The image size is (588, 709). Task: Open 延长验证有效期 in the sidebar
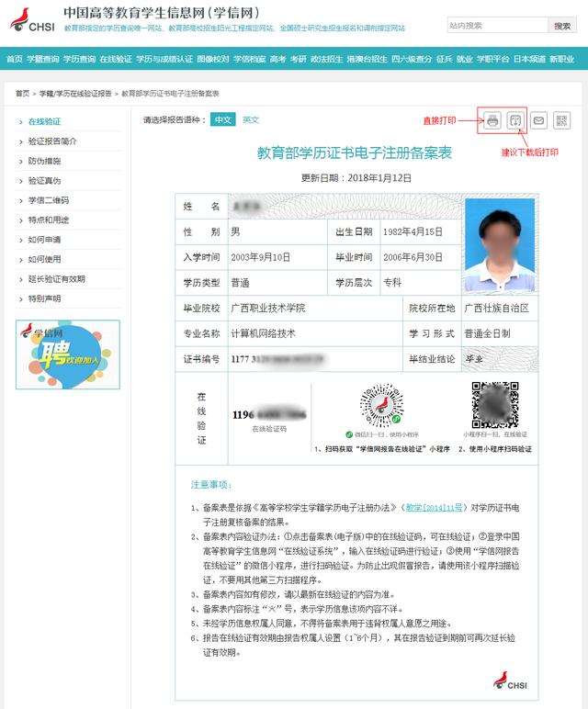[x=57, y=279]
